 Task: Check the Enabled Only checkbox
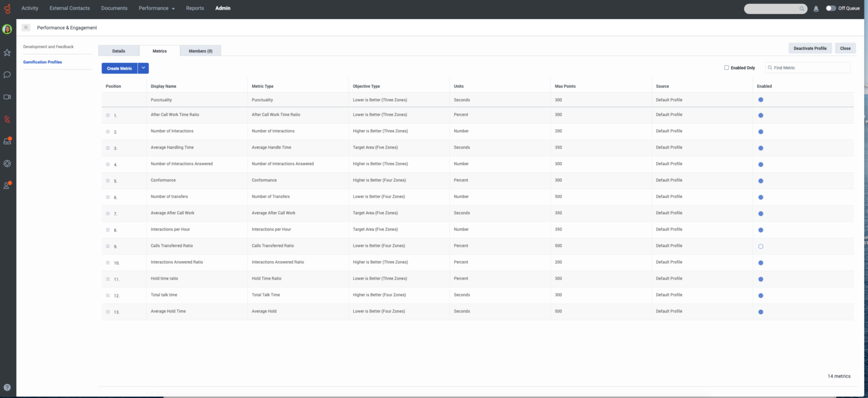[x=727, y=68]
